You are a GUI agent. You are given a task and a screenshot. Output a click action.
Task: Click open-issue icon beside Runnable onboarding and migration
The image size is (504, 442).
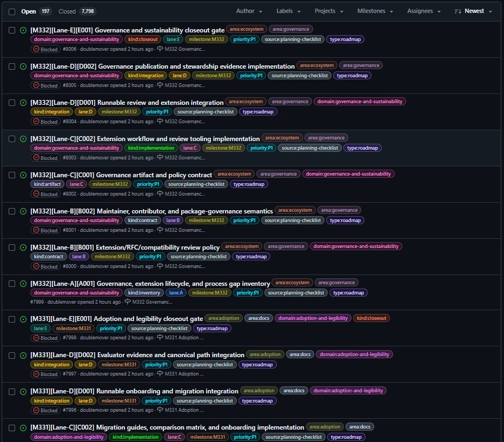coord(23,392)
